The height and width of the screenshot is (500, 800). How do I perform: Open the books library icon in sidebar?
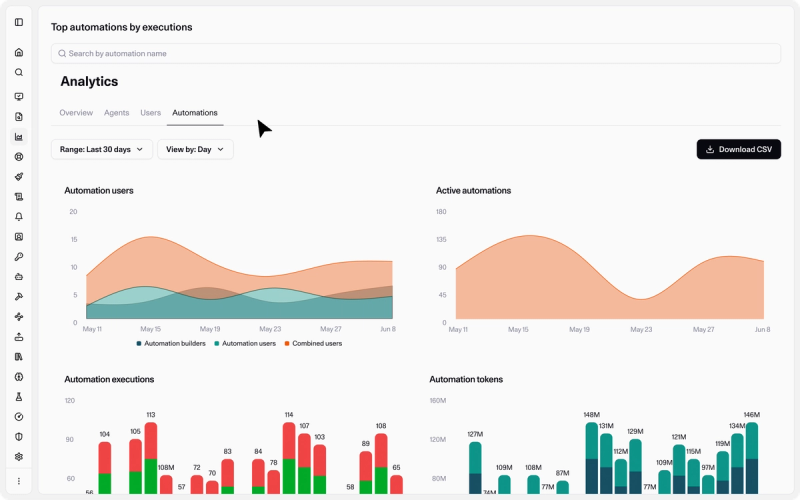point(19,357)
